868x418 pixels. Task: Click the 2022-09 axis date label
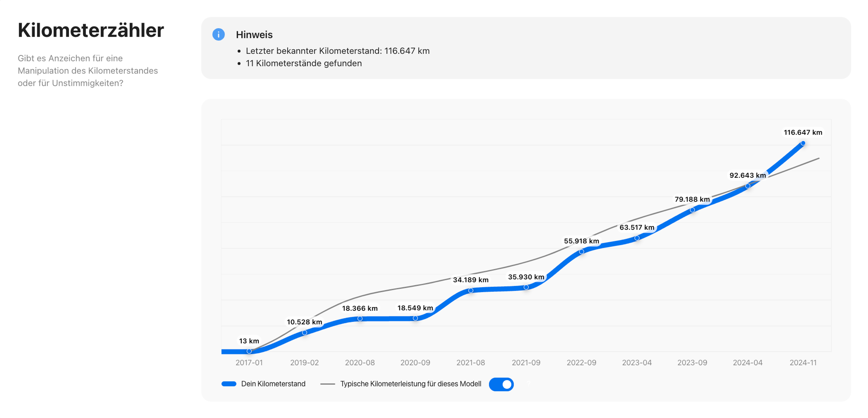(581, 363)
